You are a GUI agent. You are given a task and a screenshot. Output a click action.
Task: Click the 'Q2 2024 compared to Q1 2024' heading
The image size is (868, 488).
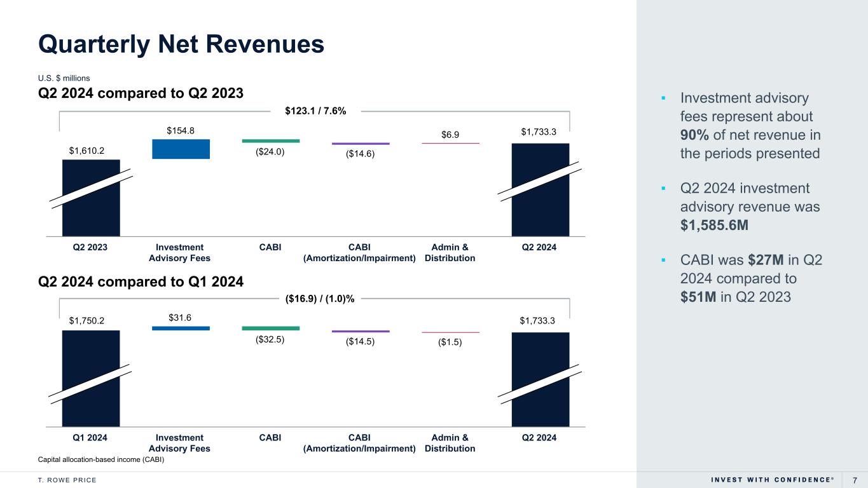[x=141, y=281]
